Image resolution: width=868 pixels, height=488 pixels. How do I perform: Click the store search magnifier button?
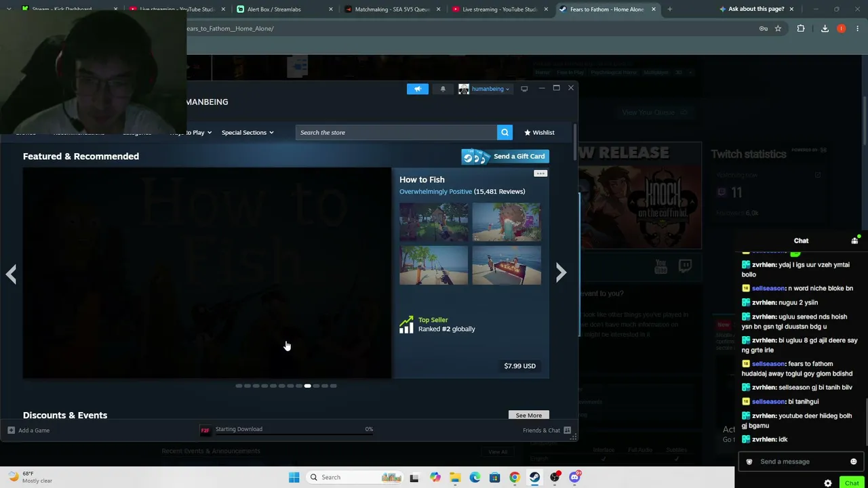pyautogui.click(x=505, y=132)
